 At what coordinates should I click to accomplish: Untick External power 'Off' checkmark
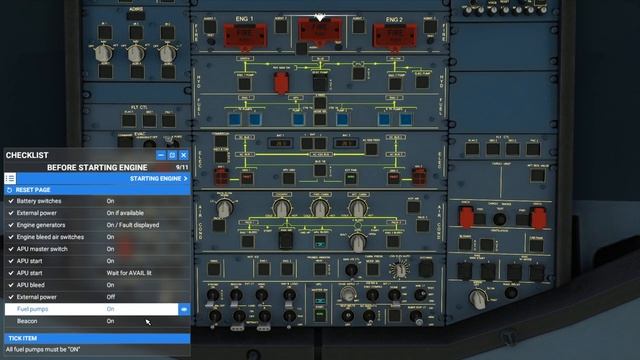click(11, 297)
